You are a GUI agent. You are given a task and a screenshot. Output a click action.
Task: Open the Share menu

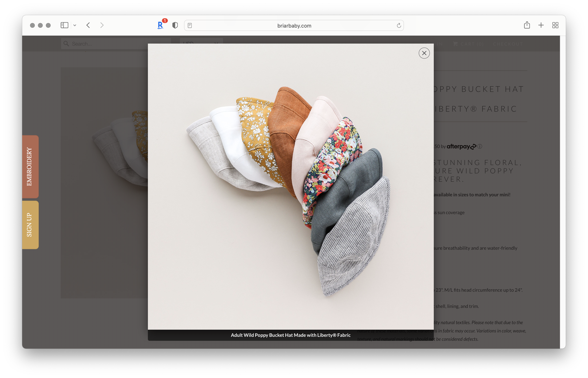pyautogui.click(x=527, y=25)
